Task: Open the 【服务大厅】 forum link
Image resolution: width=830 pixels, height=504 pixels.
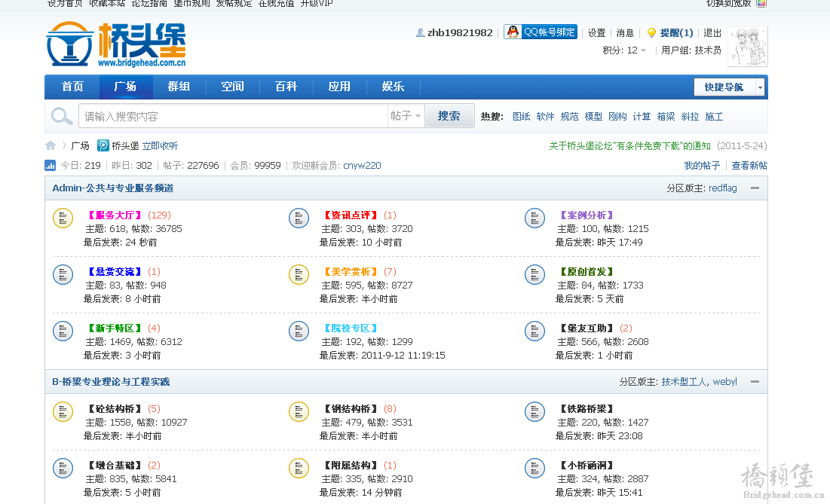Action: point(115,215)
